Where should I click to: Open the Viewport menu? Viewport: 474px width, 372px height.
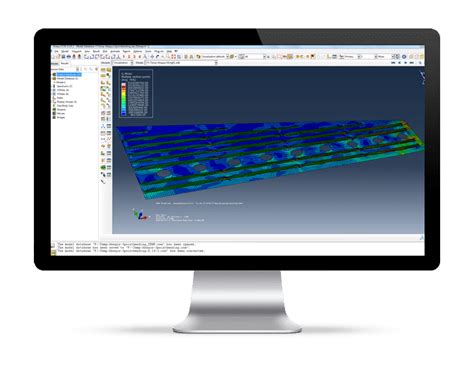click(77, 51)
